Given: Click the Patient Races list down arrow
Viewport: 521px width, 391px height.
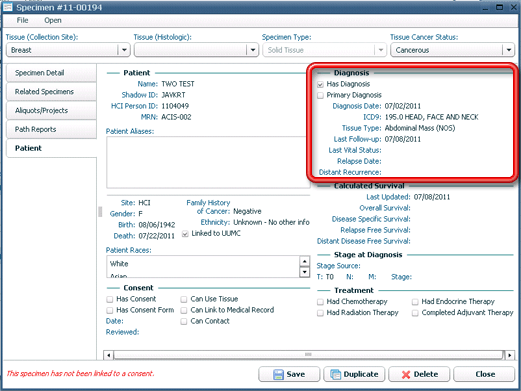Looking at the screenshot, I should click(304, 272).
